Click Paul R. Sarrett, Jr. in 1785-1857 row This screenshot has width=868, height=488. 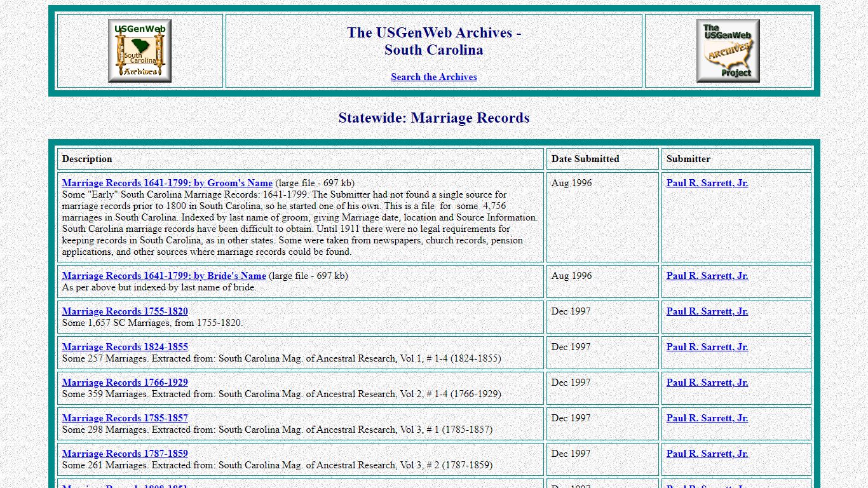707,418
